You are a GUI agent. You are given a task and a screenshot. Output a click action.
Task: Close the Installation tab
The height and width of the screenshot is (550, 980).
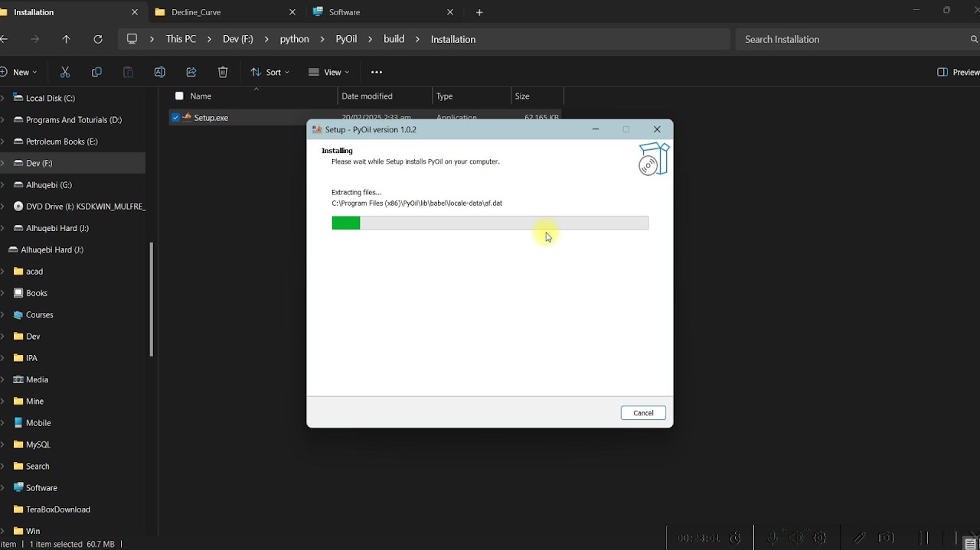coord(135,12)
